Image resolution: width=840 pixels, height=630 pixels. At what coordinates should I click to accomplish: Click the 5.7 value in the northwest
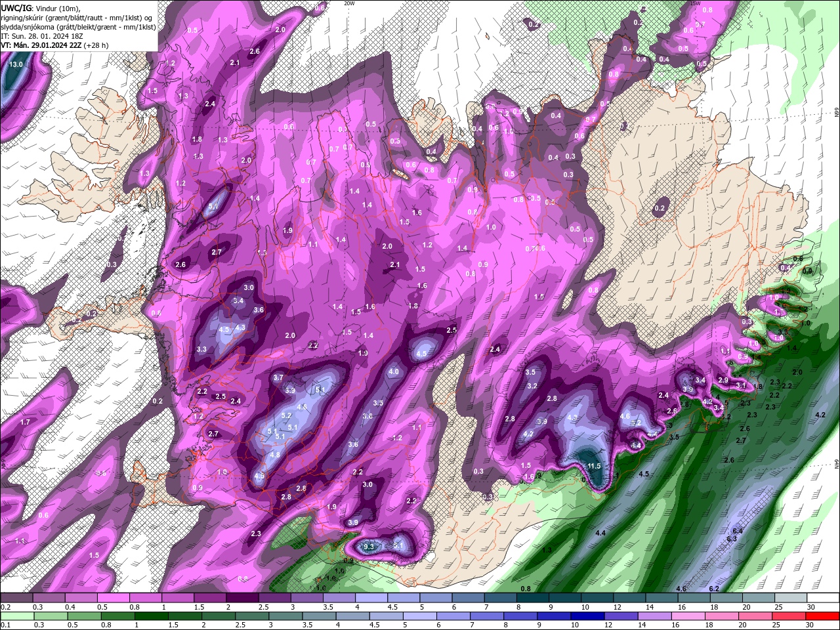tap(213, 206)
